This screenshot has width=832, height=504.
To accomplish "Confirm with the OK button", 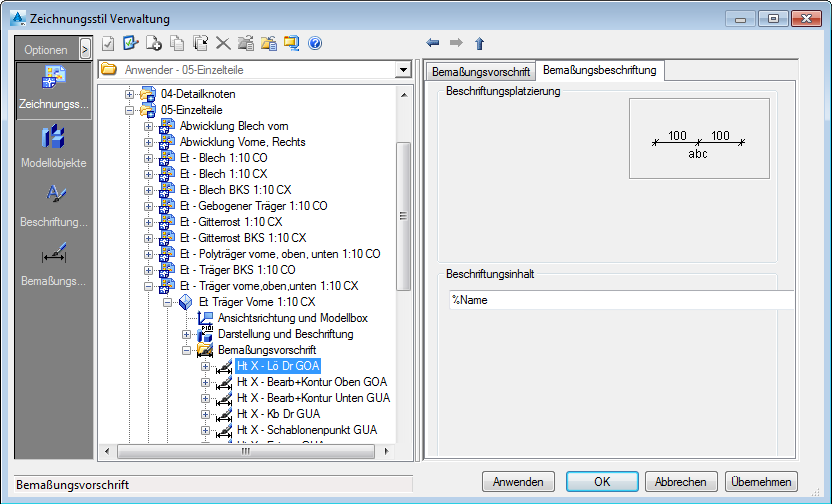I will [602, 482].
